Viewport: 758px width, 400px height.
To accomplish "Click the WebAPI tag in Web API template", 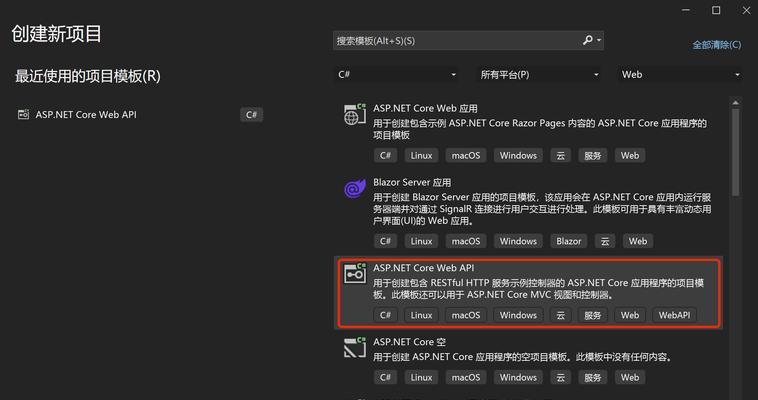I will [674, 315].
